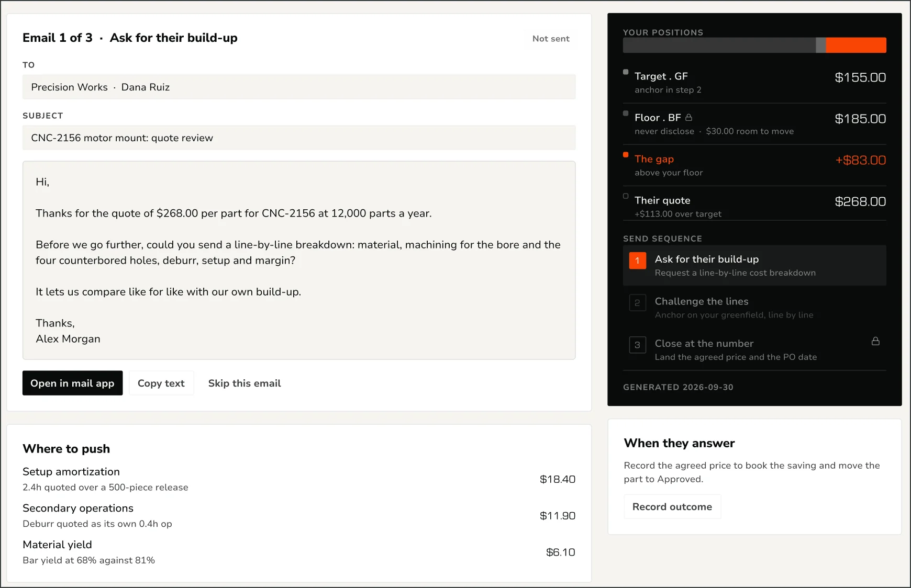Click the Not sent status label
Screen dimensions: 911x588
coord(551,39)
